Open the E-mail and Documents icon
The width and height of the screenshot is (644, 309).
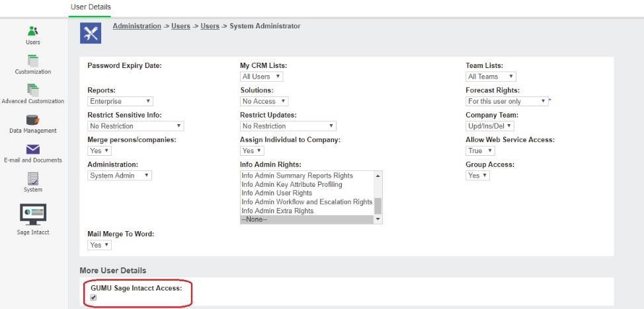click(32, 149)
